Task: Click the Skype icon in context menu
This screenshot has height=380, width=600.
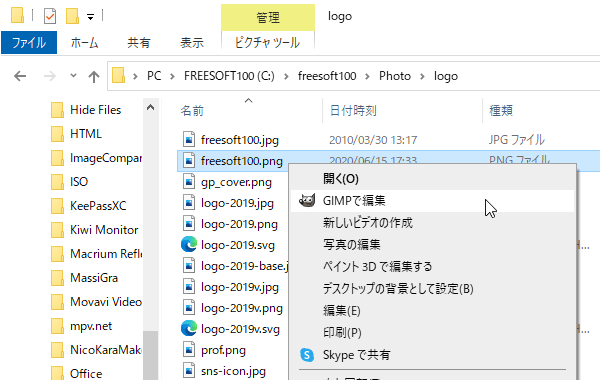Action: pos(307,355)
